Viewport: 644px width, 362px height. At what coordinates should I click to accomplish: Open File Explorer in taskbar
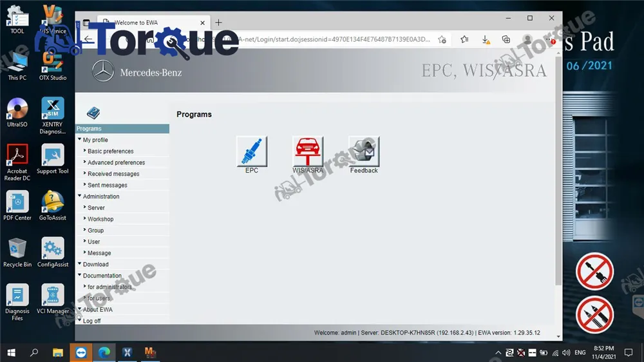click(x=58, y=352)
